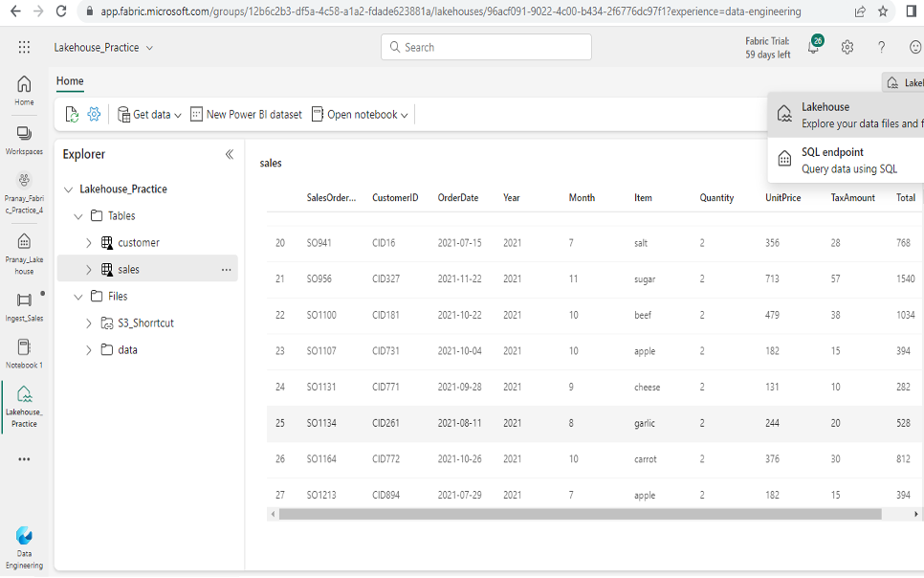Click the refresh page icon in toolbar
Image resolution: width=924 pixels, height=578 pixels.
(x=72, y=115)
